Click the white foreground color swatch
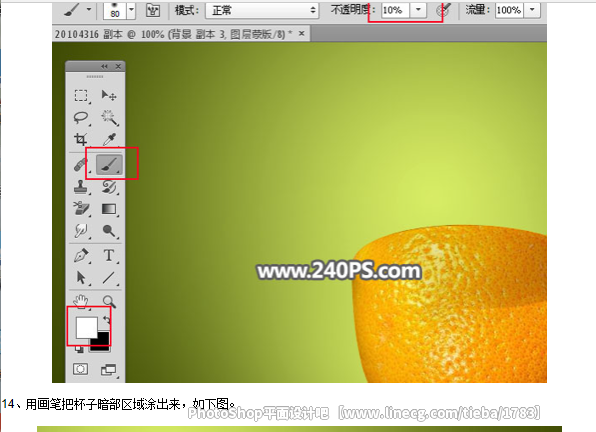 (x=86, y=328)
